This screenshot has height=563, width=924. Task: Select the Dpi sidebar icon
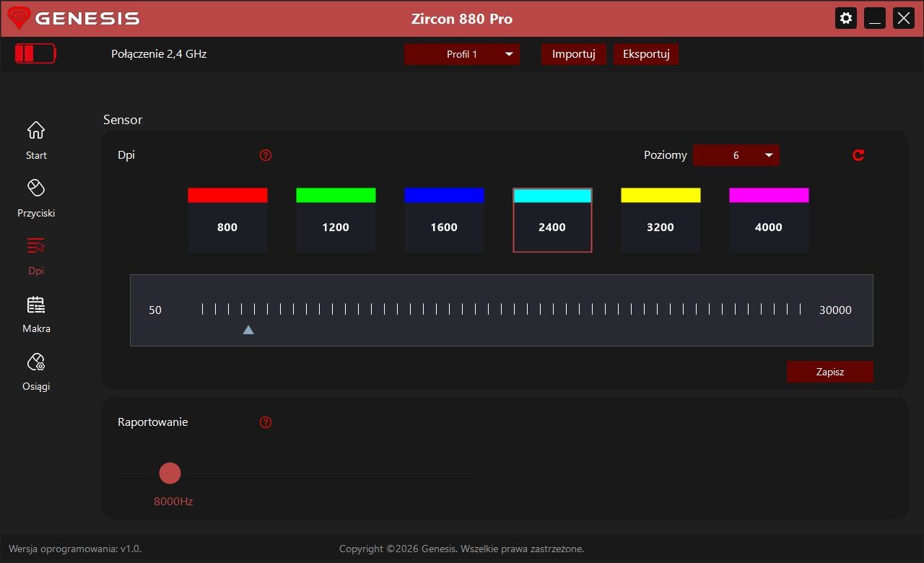(36, 245)
